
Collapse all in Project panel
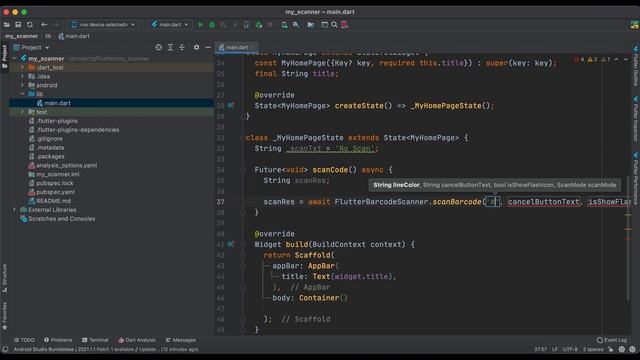[182, 47]
